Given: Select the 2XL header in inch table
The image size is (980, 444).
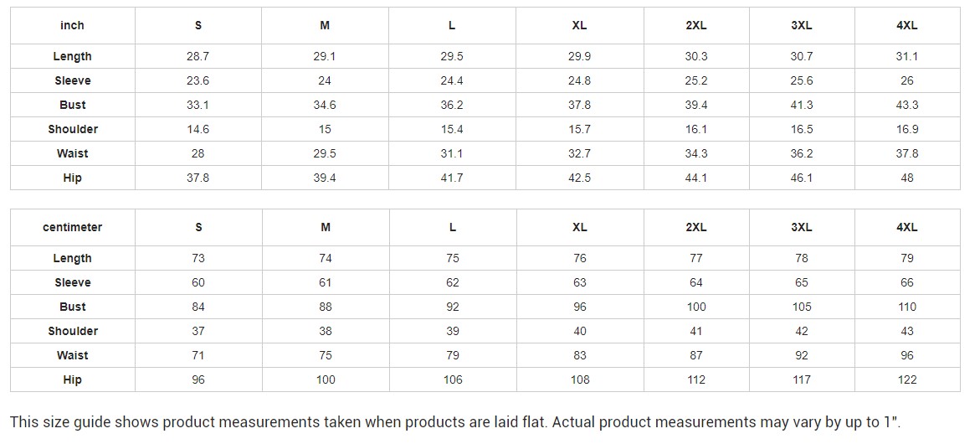Looking at the screenshot, I should tap(696, 25).
